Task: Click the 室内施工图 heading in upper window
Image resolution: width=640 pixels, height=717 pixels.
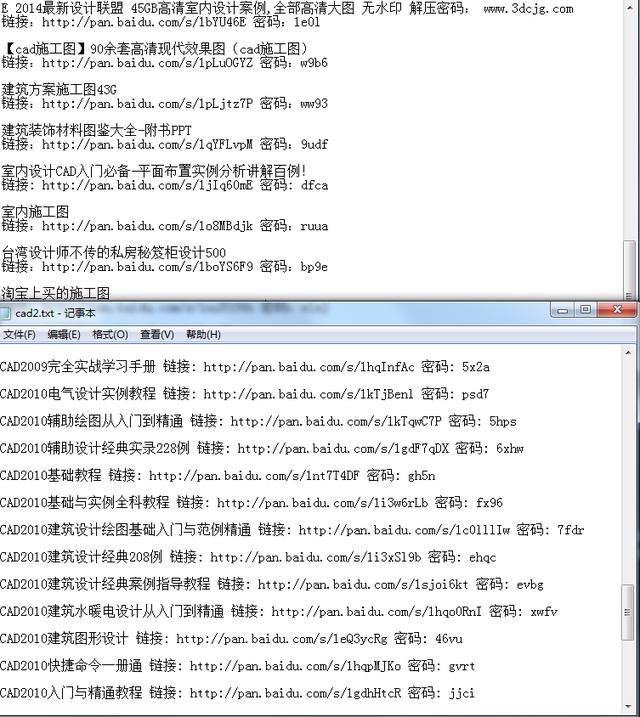Action: (35, 212)
